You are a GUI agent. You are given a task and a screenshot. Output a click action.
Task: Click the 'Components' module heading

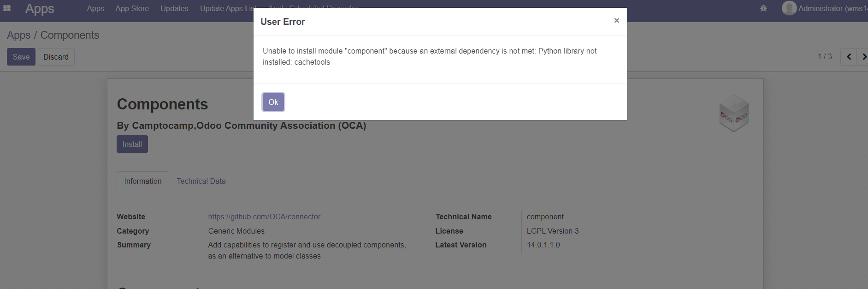162,104
